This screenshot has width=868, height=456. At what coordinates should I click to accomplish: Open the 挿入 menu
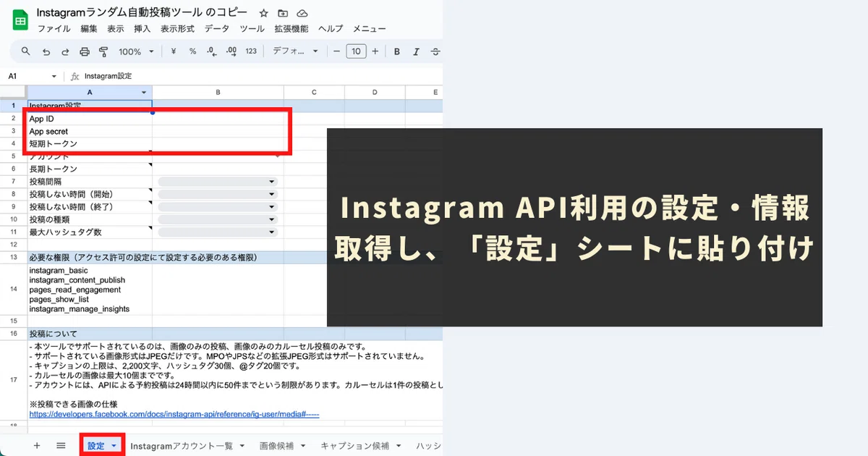click(x=142, y=29)
